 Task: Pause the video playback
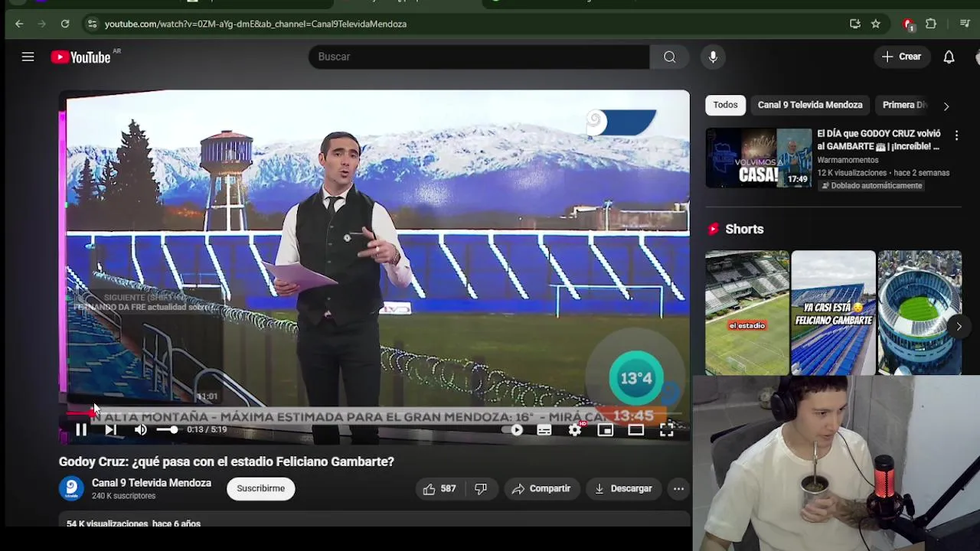pyautogui.click(x=81, y=430)
